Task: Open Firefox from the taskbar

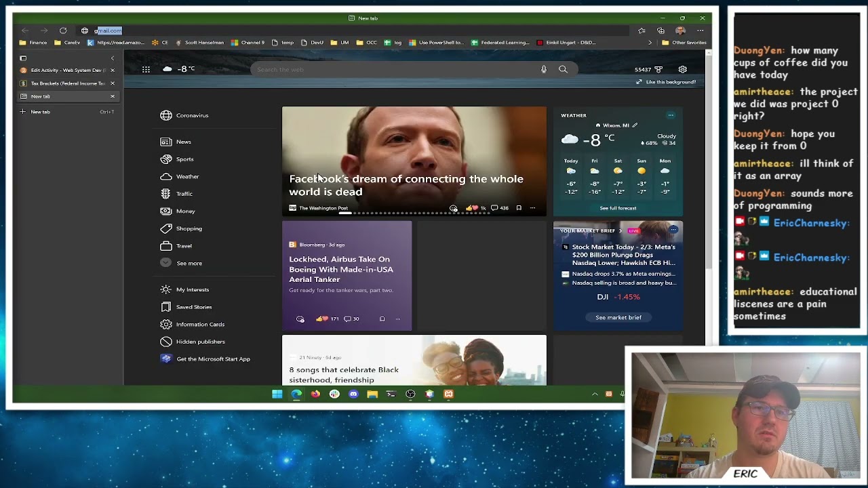Action: [315, 394]
